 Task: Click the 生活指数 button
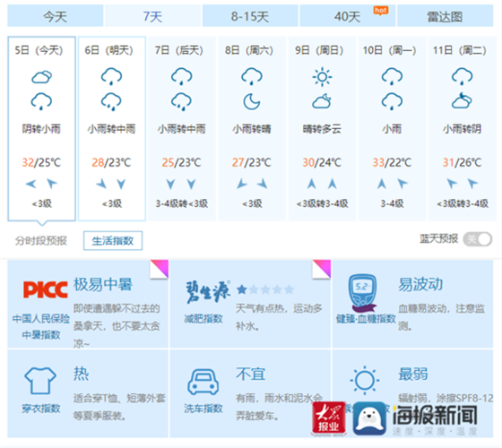tap(113, 241)
